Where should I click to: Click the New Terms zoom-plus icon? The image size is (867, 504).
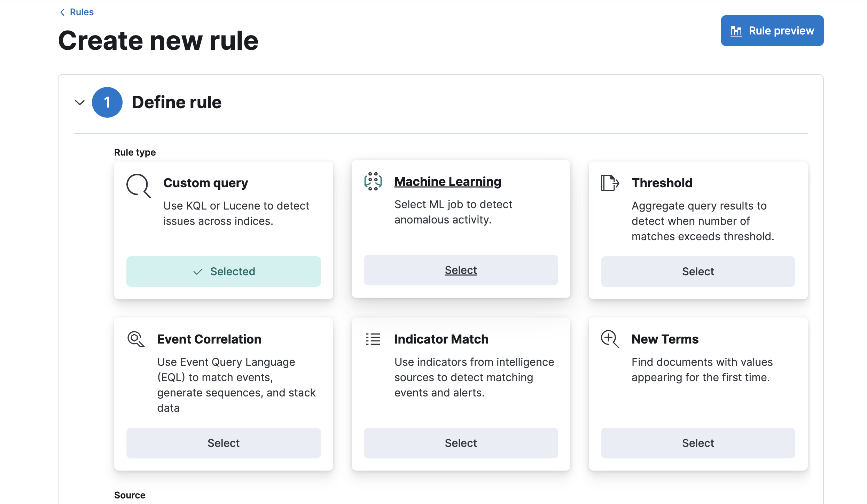pos(610,339)
